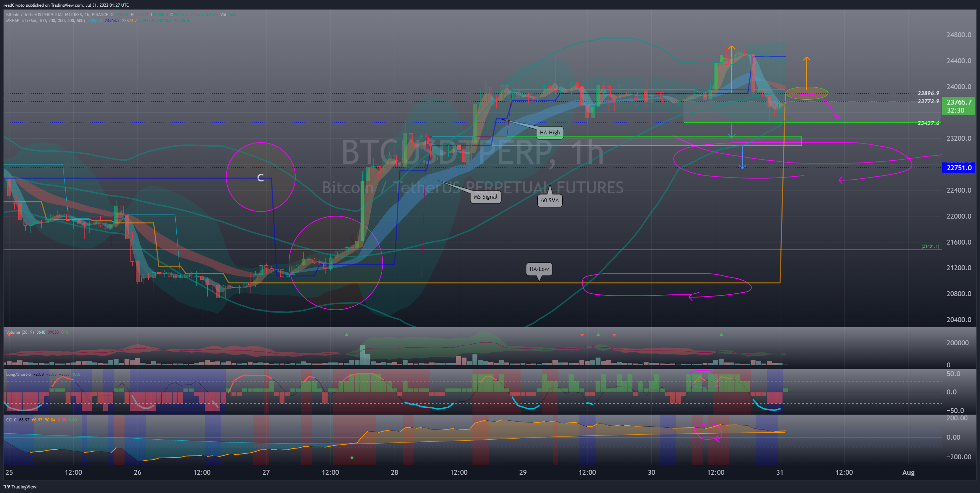The height and width of the screenshot is (493, 980).
Task: Click the 32:30 countdown under current price
Action: click(955, 111)
